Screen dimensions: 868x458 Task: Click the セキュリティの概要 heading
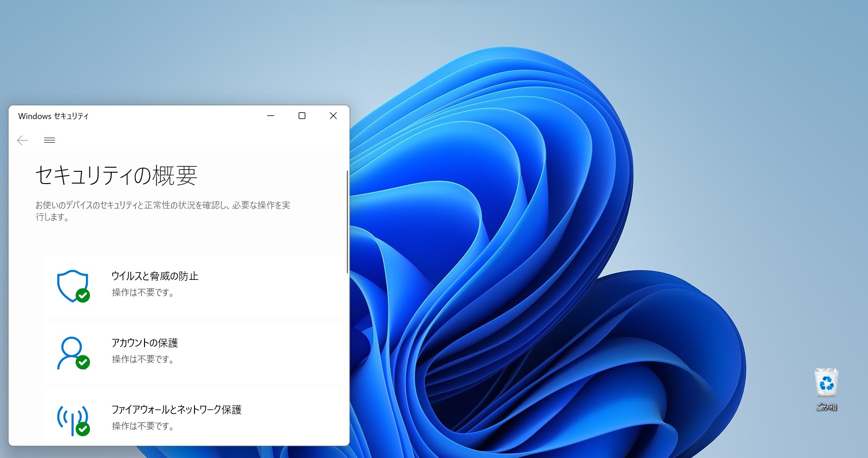pyautogui.click(x=116, y=175)
